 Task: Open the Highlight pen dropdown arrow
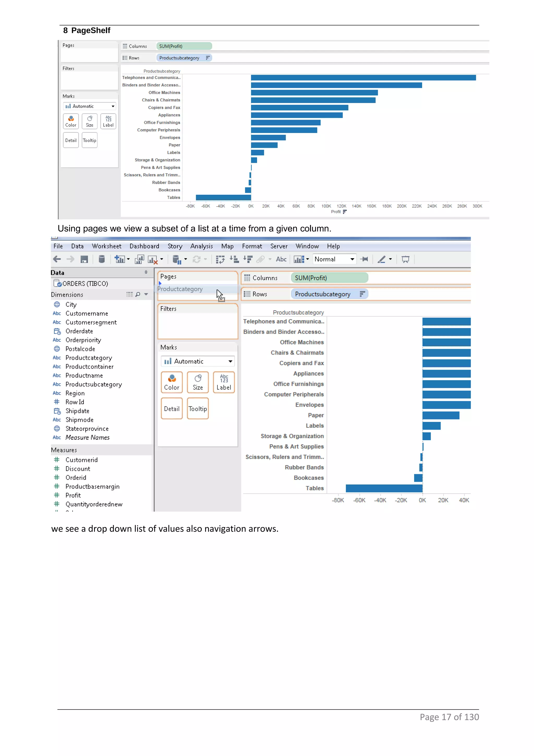pos(391,259)
